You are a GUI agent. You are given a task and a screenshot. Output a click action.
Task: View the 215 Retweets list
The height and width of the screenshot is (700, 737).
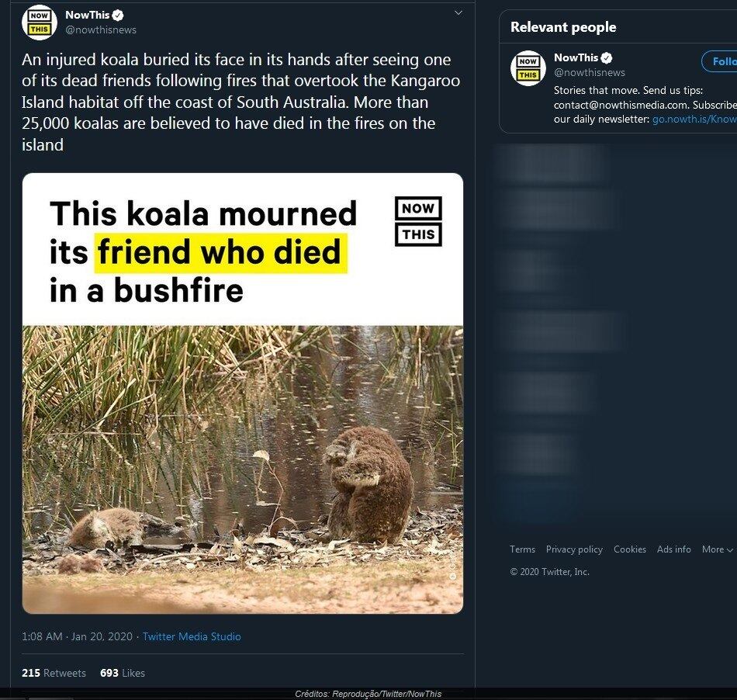pos(54,673)
